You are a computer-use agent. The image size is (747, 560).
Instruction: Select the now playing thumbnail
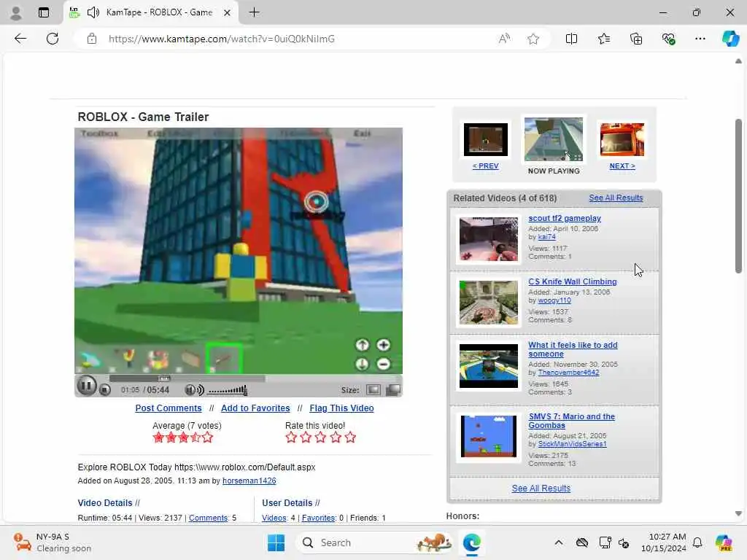tap(554, 139)
